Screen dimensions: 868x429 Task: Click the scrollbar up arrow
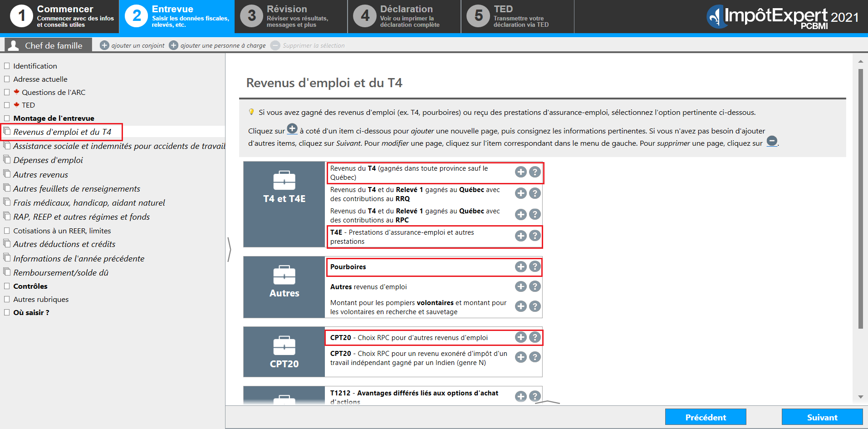[861, 61]
